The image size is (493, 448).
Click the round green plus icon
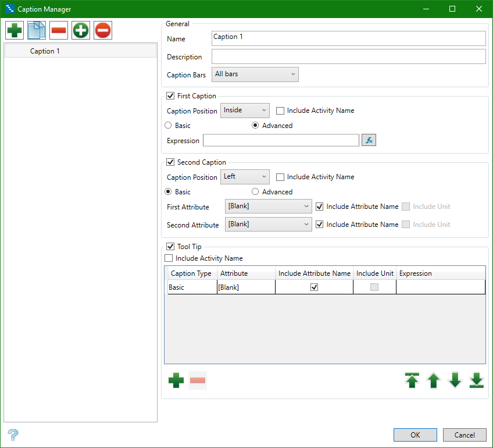(x=81, y=30)
